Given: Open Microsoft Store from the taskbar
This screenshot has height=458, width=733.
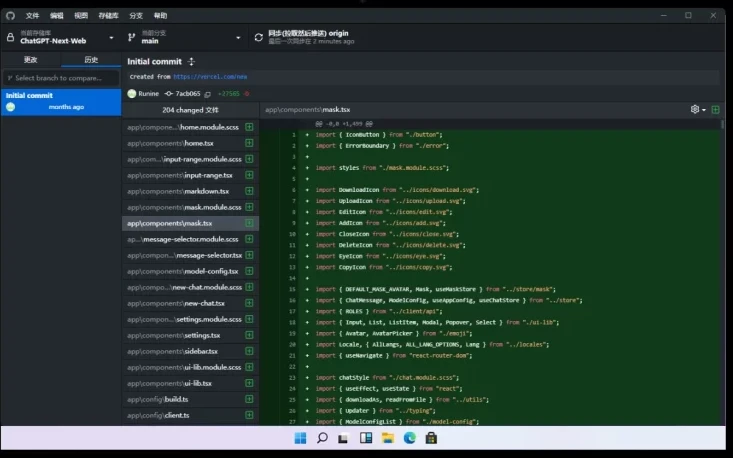Looking at the screenshot, I should point(431,438).
